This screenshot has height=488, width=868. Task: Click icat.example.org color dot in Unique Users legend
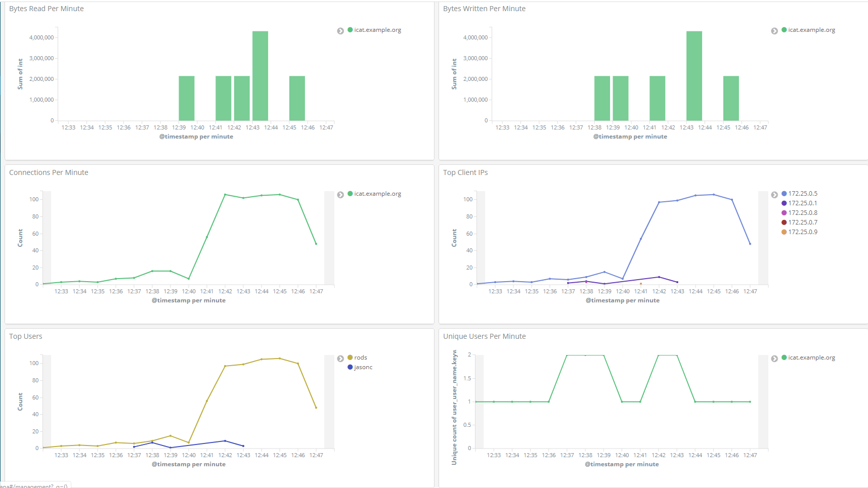[x=784, y=358]
